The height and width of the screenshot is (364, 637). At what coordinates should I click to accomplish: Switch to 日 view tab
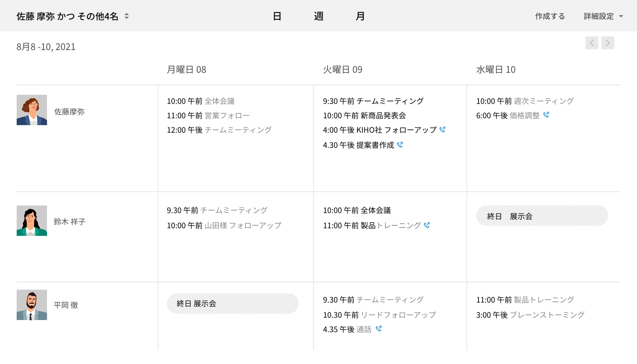(x=277, y=16)
